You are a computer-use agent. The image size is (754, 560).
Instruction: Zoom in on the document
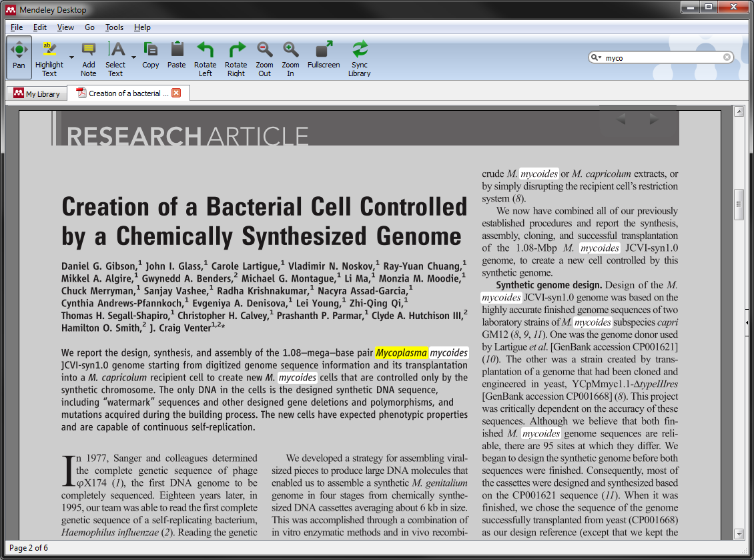pos(290,59)
